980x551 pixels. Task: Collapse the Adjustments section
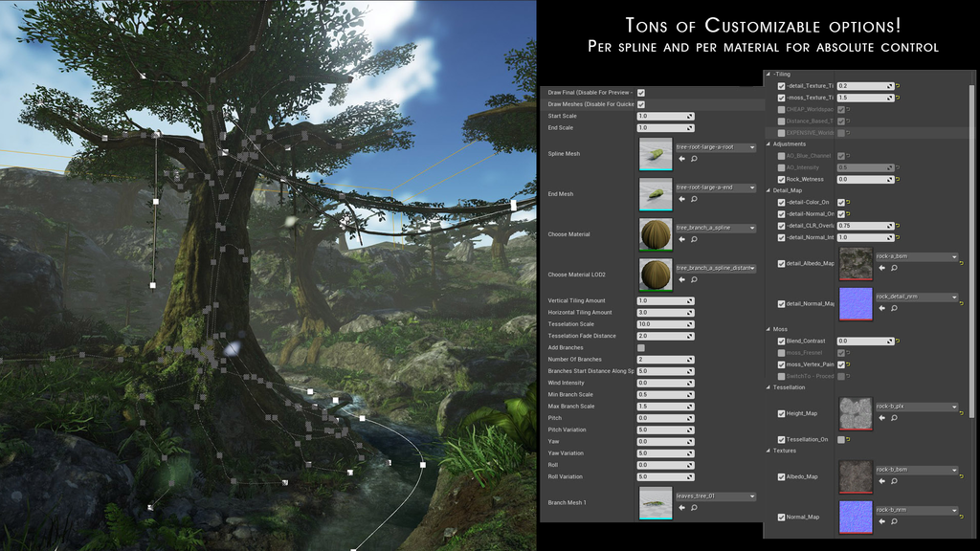click(x=768, y=144)
